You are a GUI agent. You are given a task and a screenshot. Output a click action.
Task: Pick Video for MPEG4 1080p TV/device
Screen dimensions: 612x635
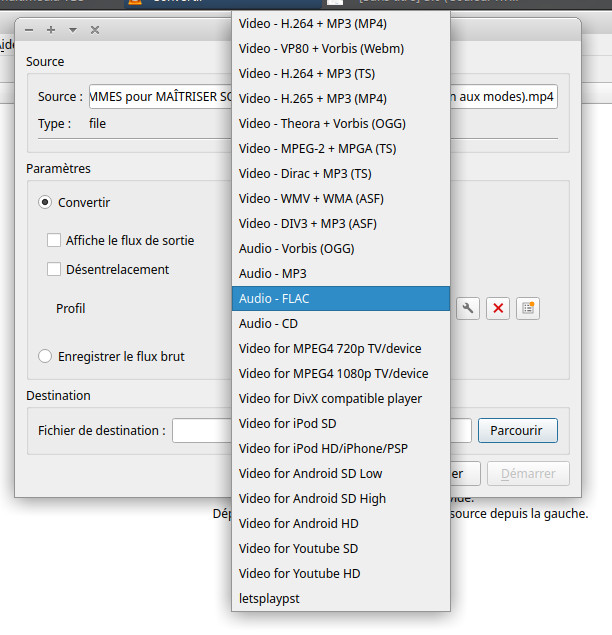[341, 374]
